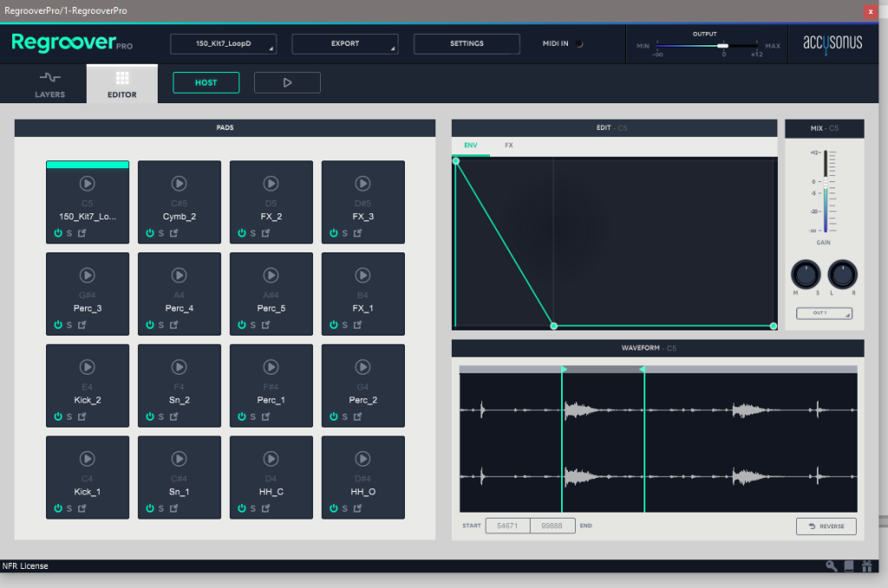Disable the Perc_1 pad power button
The image size is (888, 588).
point(242,417)
